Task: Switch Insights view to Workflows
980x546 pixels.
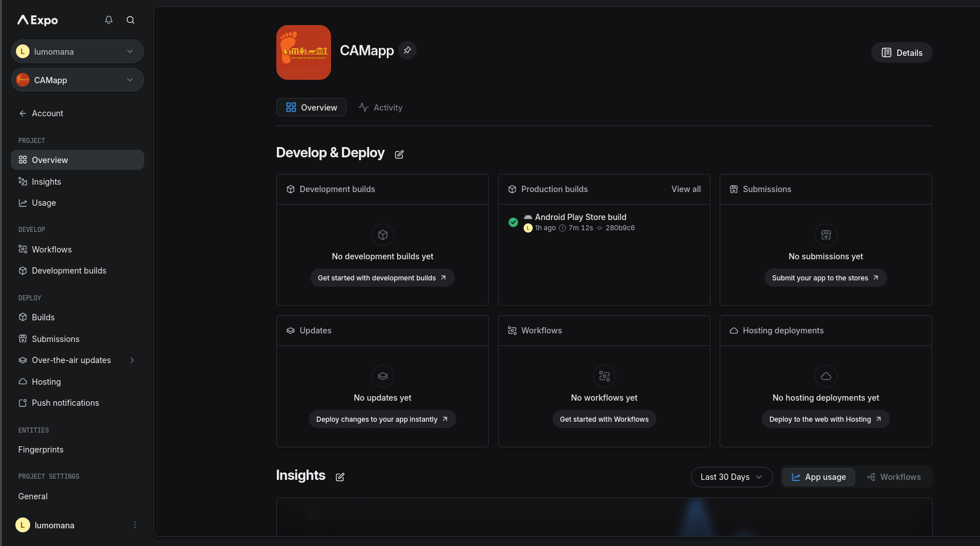Action: [x=894, y=477]
